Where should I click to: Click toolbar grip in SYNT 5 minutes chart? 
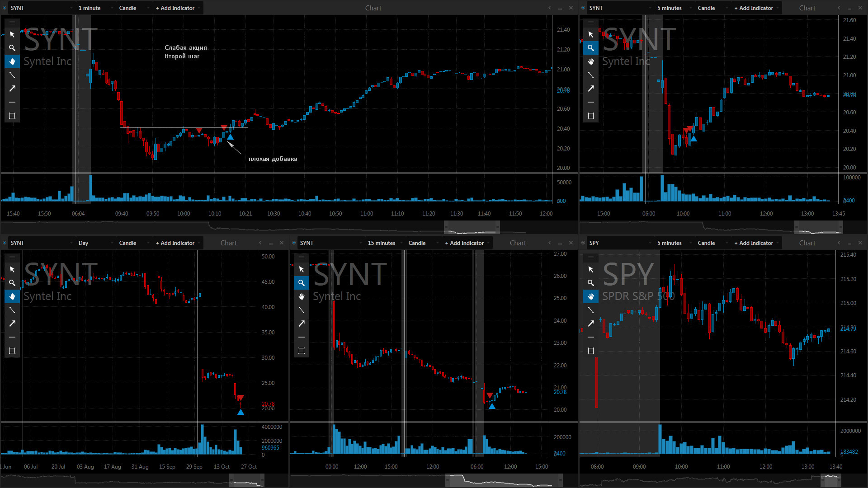point(591,23)
